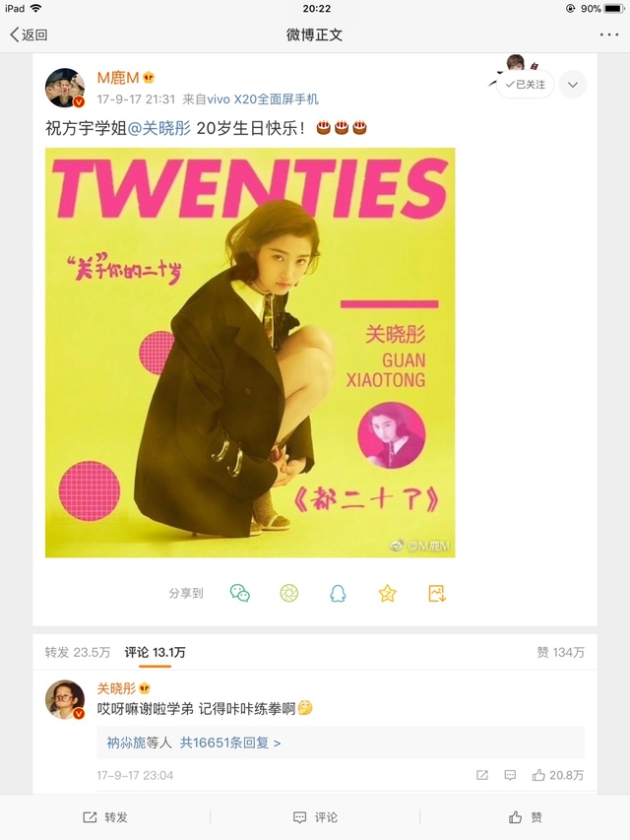Screen dimensions: 630x840
Task: Like the post using bottom 赞 button
Action: tap(525, 817)
